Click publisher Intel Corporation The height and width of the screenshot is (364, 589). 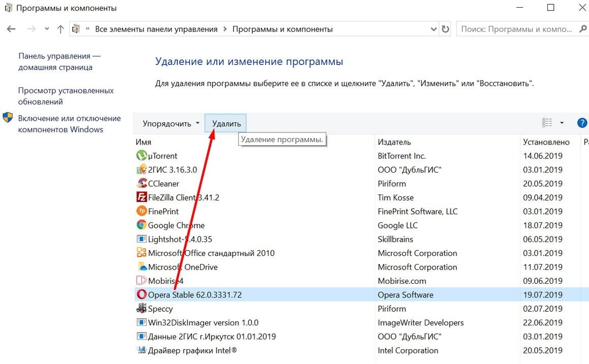point(408,350)
